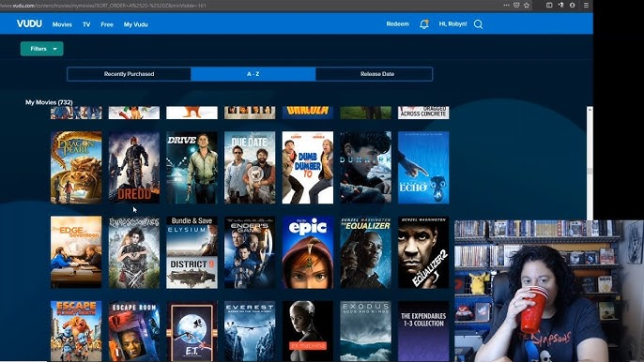Open the Ex Machina movie poster

click(308, 331)
